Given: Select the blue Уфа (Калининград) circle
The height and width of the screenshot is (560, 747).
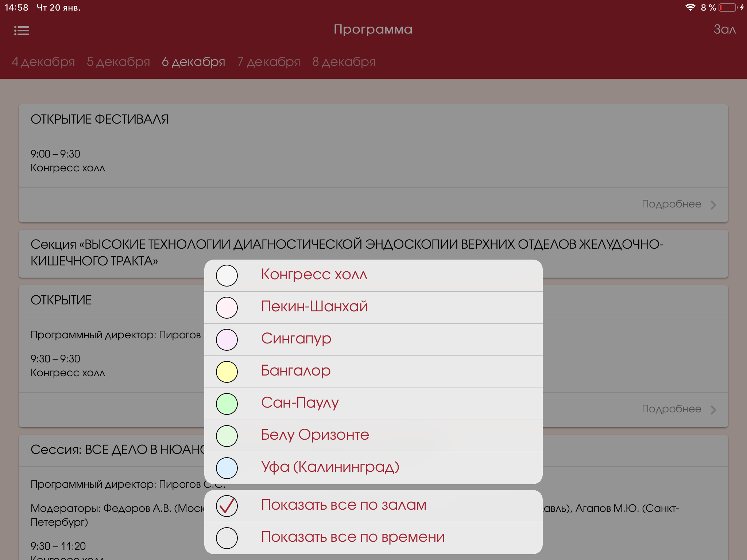Looking at the screenshot, I should pyautogui.click(x=227, y=468).
